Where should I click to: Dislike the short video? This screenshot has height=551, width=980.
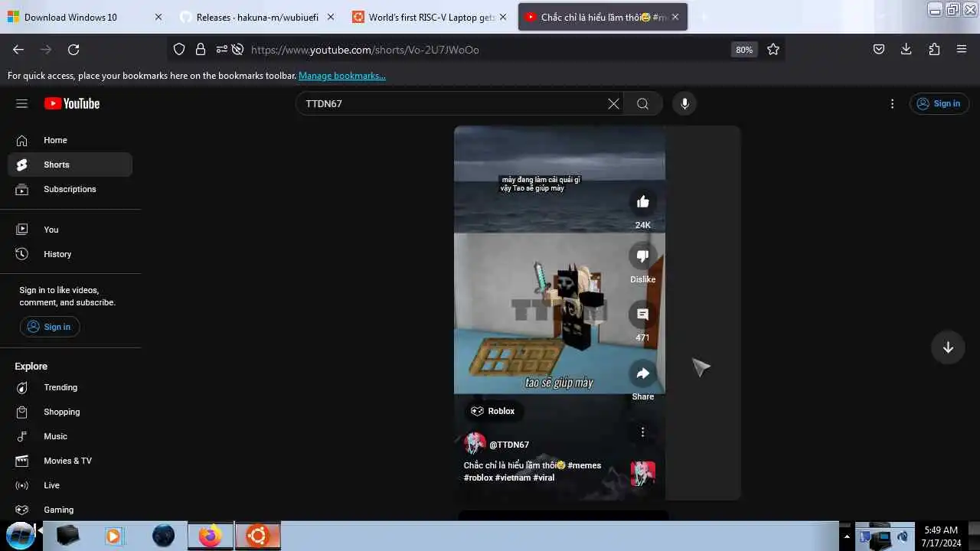642,256
